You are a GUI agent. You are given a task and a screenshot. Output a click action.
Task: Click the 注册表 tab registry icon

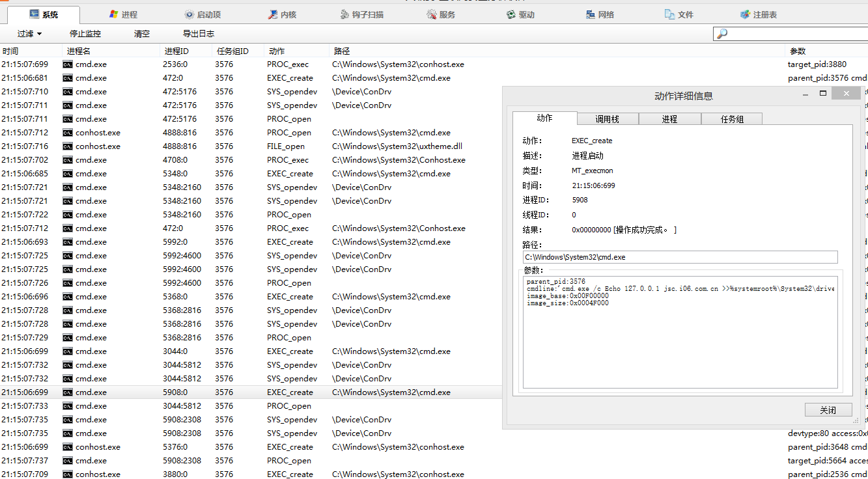[745, 14]
